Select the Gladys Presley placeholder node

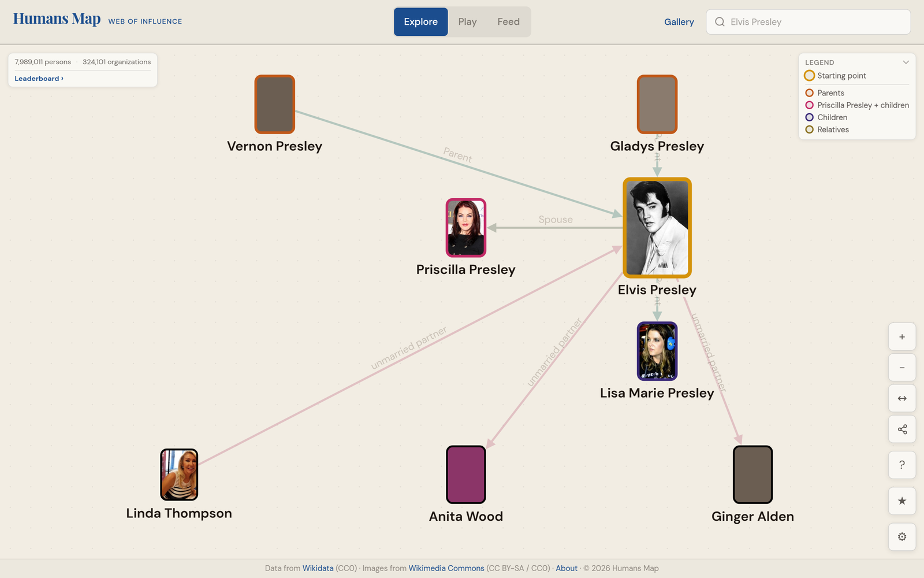(x=657, y=104)
